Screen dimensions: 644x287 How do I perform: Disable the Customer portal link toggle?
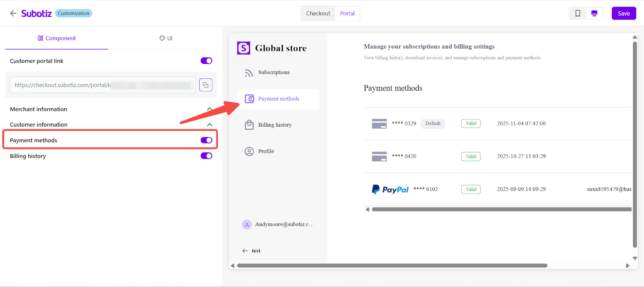pyautogui.click(x=206, y=61)
